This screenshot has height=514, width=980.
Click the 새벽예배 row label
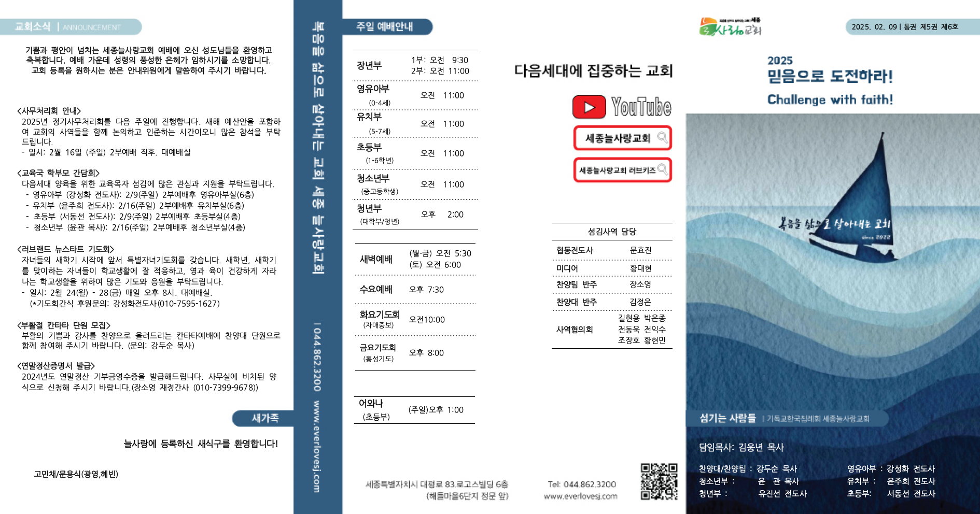pyautogui.click(x=376, y=259)
